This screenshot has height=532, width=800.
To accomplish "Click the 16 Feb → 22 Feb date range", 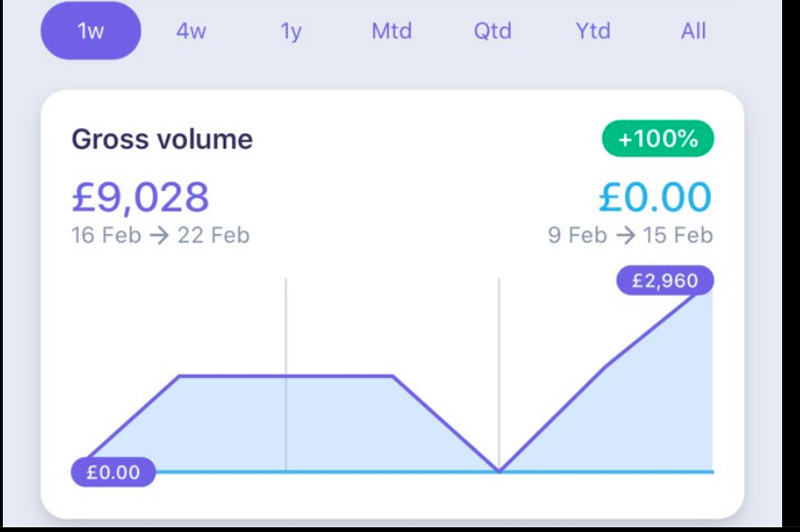I will 161,235.
